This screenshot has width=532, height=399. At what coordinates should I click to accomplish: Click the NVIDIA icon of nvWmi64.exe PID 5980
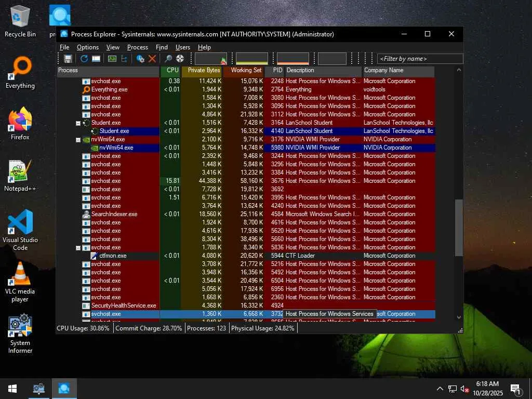point(95,148)
